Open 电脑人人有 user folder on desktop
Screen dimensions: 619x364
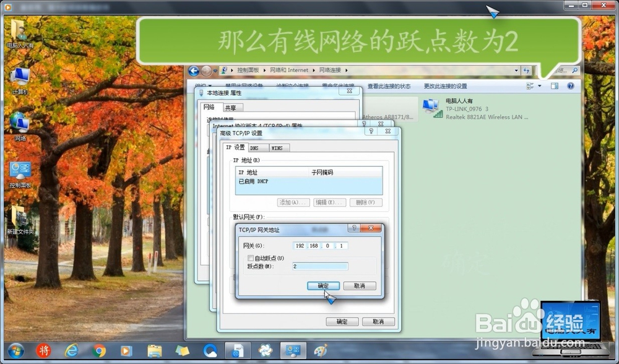pyautogui.click(x=20, y=34)
